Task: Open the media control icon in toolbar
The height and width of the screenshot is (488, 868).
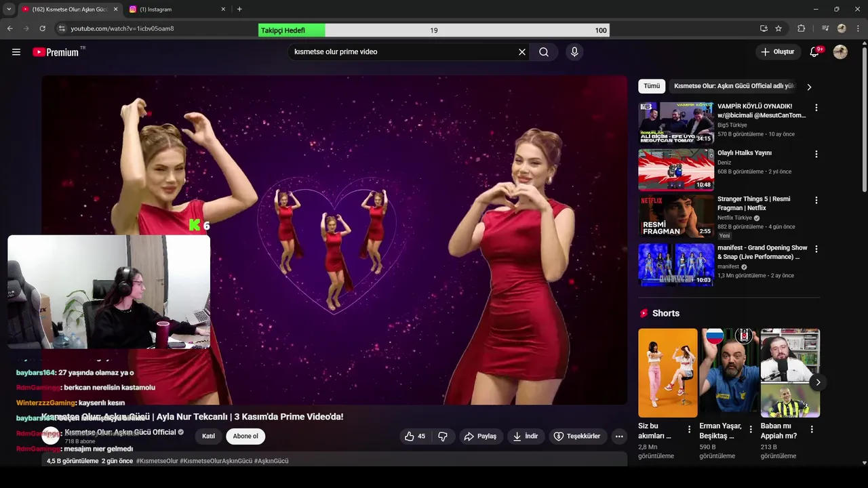Action: (x=825, y=28)
